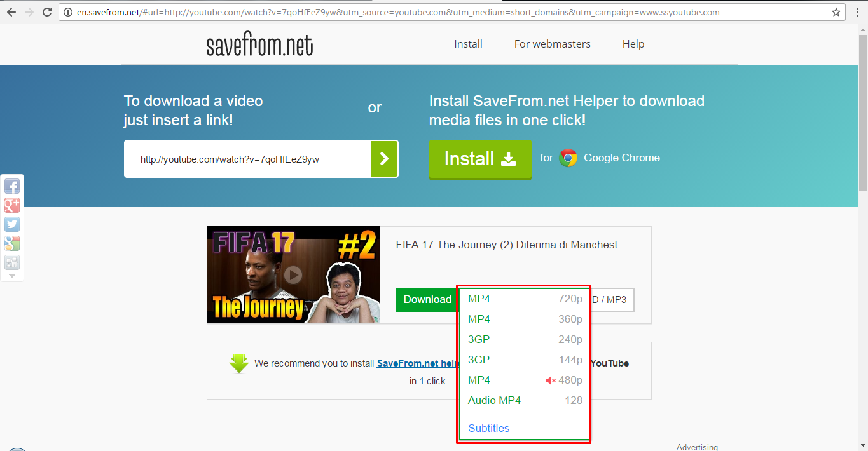Open the For webmasters page
Screen dimensions: 868x451
[552, 44]
